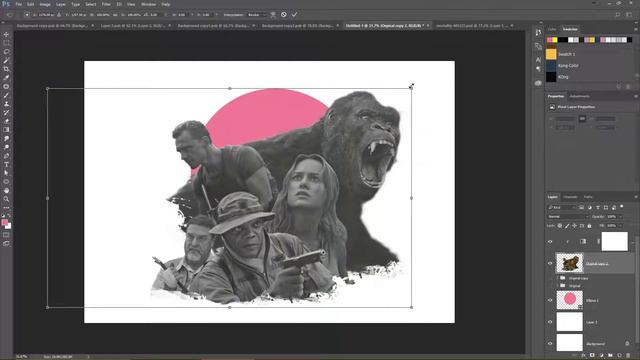Expand the Original group folder
640x360 pixels.
pos(558,286)
